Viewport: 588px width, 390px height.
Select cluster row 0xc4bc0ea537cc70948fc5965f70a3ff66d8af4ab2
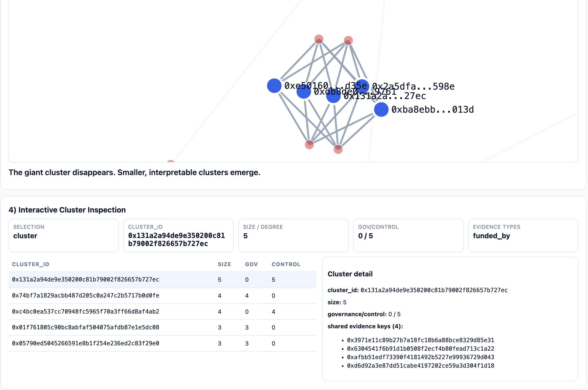(162, 312)
